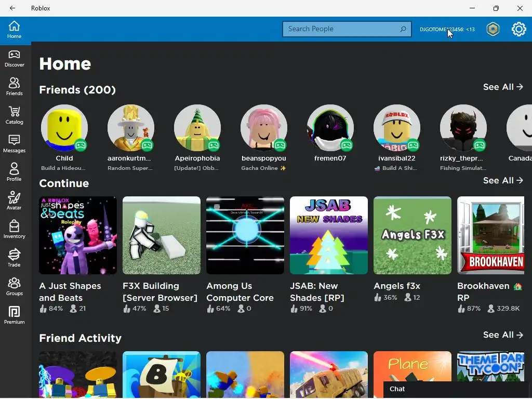Click See All for Friend Activity
This screenshot has height=399, width=532.
coord(503,335)
